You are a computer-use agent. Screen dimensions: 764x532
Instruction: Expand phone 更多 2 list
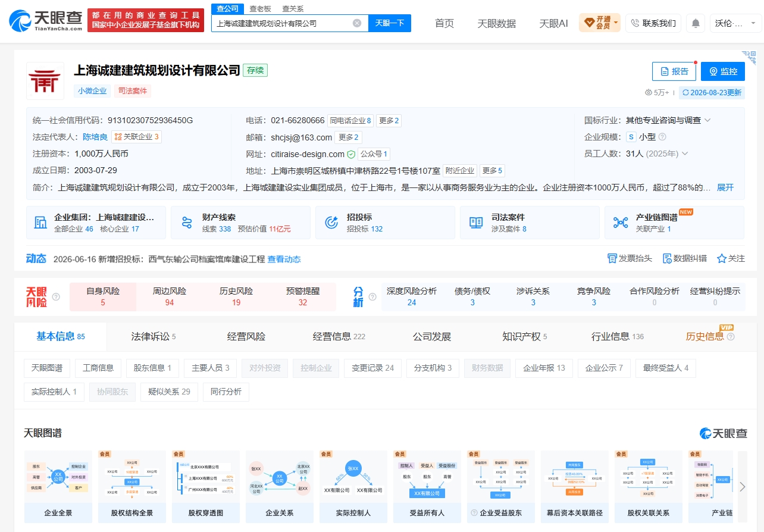coord(389,120)
